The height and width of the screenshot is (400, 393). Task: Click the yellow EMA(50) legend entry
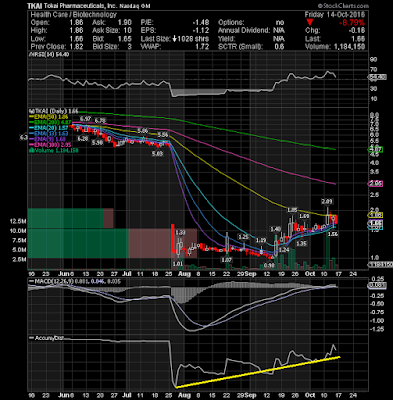(49, 117)
